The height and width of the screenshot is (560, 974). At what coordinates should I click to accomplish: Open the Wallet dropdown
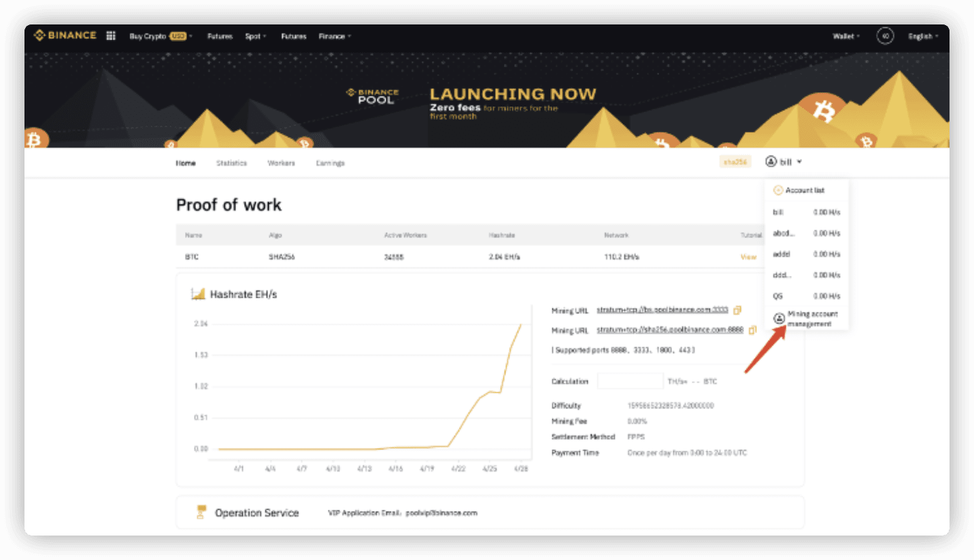[x=846, y=36]
